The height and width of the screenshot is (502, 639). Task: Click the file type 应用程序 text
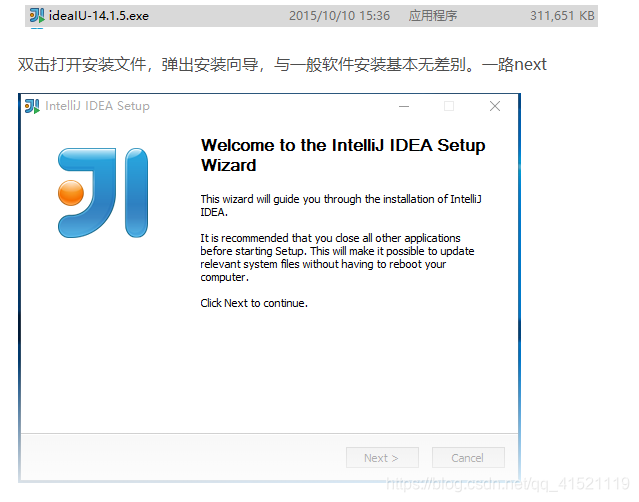click(433, 16)
